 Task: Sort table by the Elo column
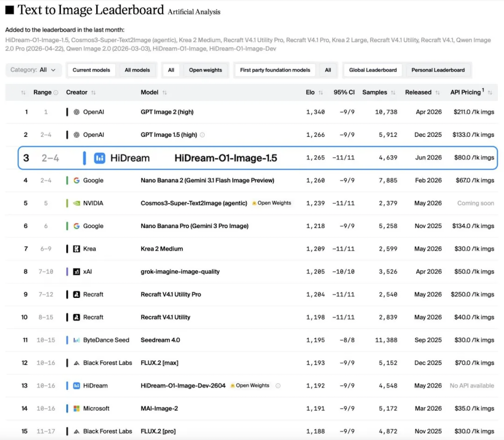(x=321, y=92)
